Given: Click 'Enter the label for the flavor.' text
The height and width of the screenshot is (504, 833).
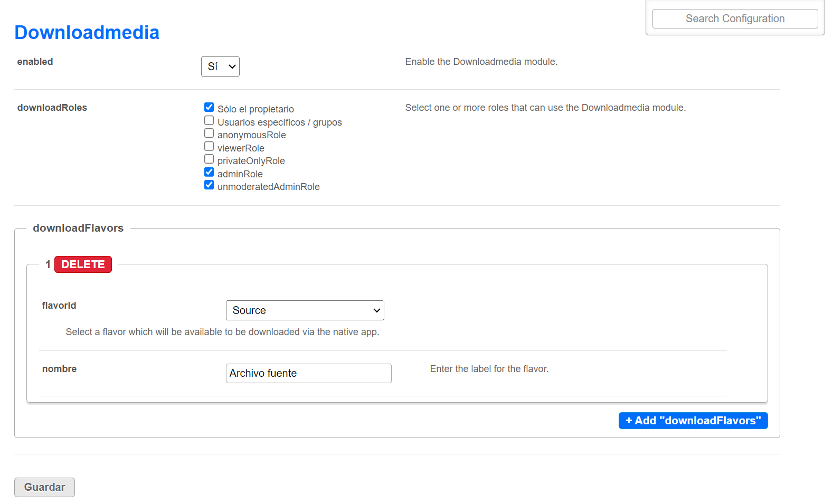Looking at the screenshot, I should tap(489, 369).
